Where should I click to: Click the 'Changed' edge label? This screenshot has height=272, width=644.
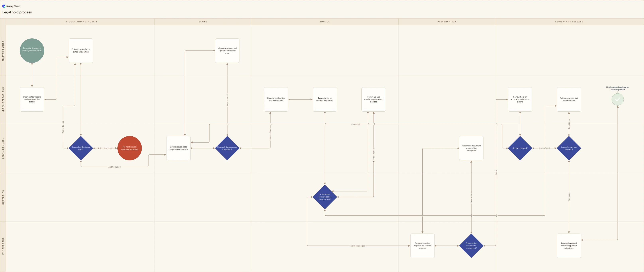[x=355, y=124]
